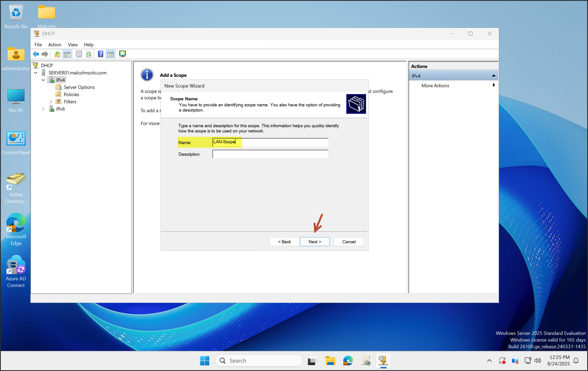Viewport: 588px width, 371px height.
Task: Collapse the IPv4 section in Actions pane
Action: pos(493,76)
